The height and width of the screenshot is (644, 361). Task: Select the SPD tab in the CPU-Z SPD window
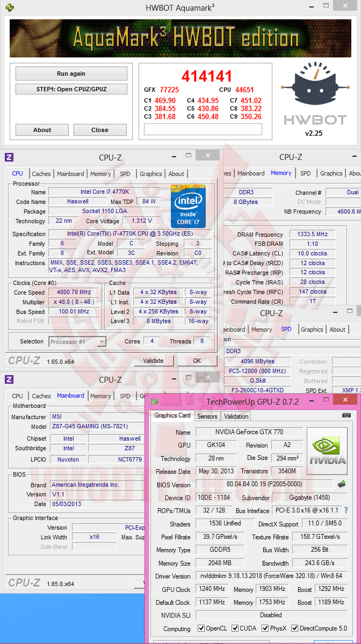pyautogui.click(x=286, y=329)
